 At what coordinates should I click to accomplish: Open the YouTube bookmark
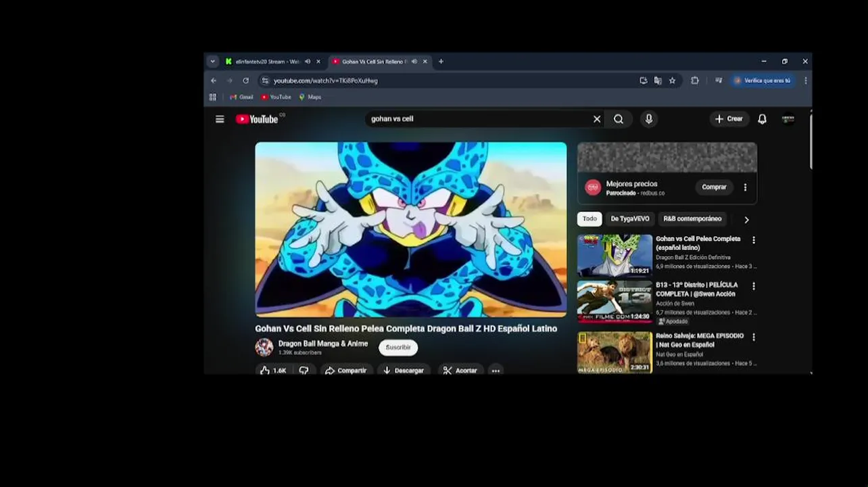coord(276,97)
